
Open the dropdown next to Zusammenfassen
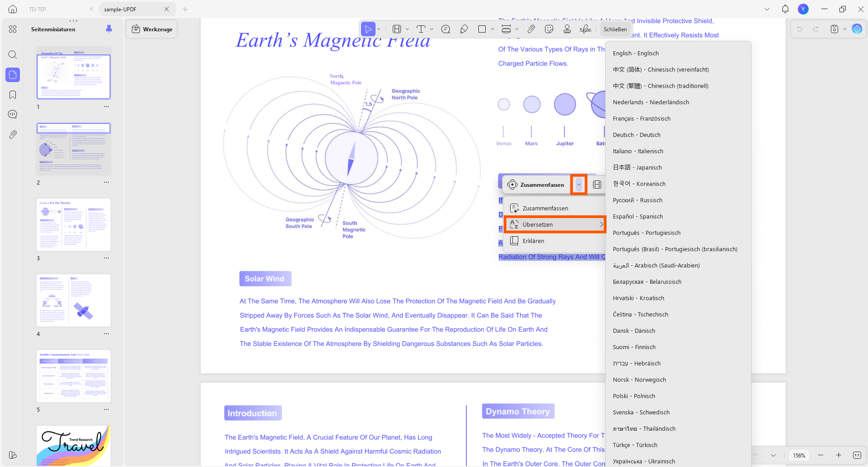click(x=579, y=185)
